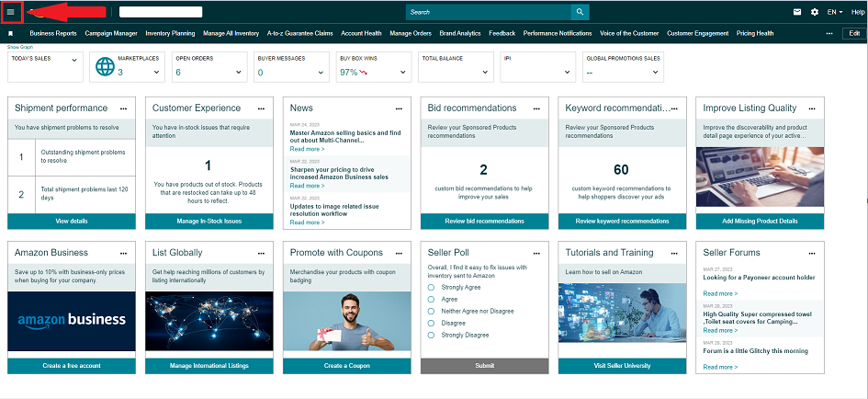Expand the Marketplaces dropdown
This screenshot has width=868, height=399.
(x=157, y=72)
